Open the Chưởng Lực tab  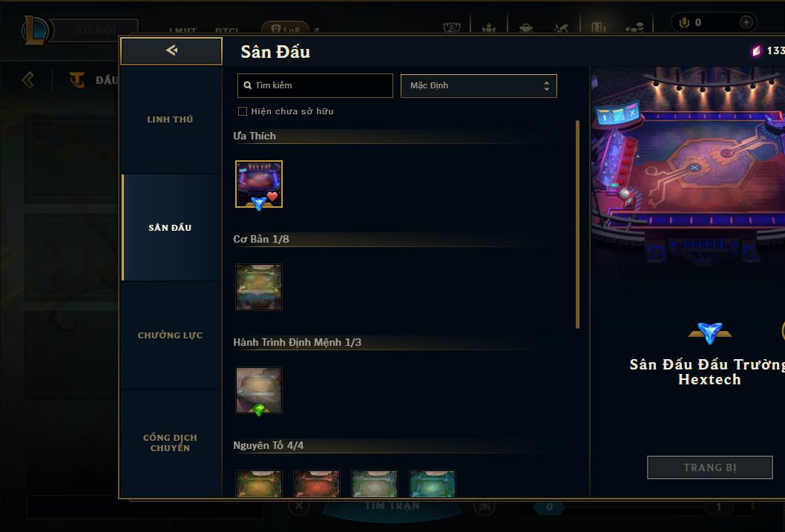(x=171, y=335)
